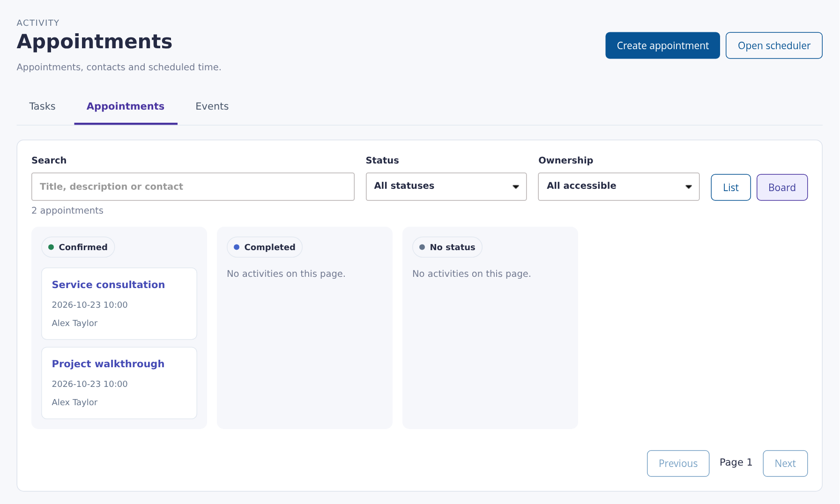This screenshot has height=504, width=840.
Task: Go to the Events tab
Action: [212, 106]
